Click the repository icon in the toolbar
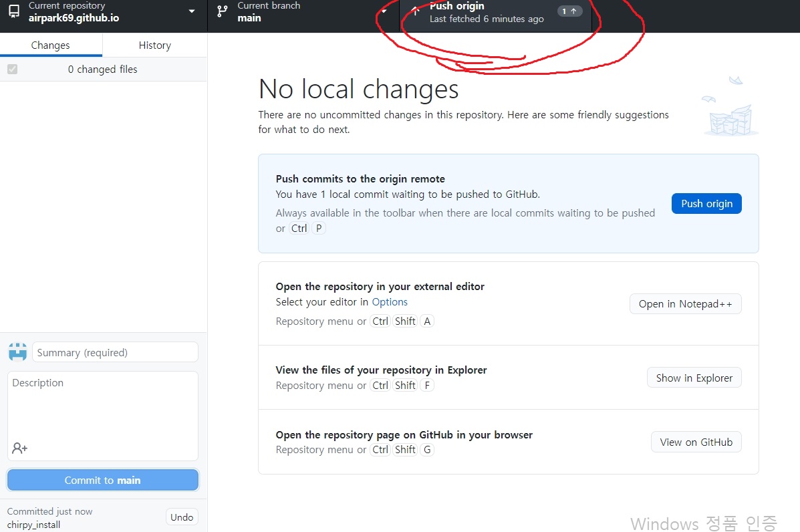 click(14, 11)
